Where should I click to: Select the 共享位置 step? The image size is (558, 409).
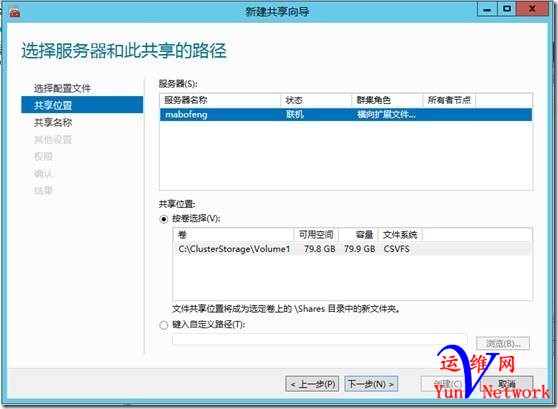click(82, 105)
